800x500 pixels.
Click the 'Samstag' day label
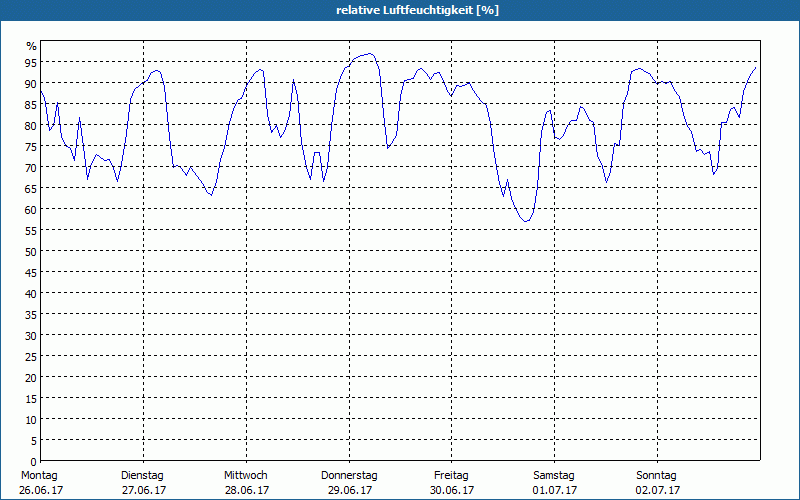tap(554, 475)
